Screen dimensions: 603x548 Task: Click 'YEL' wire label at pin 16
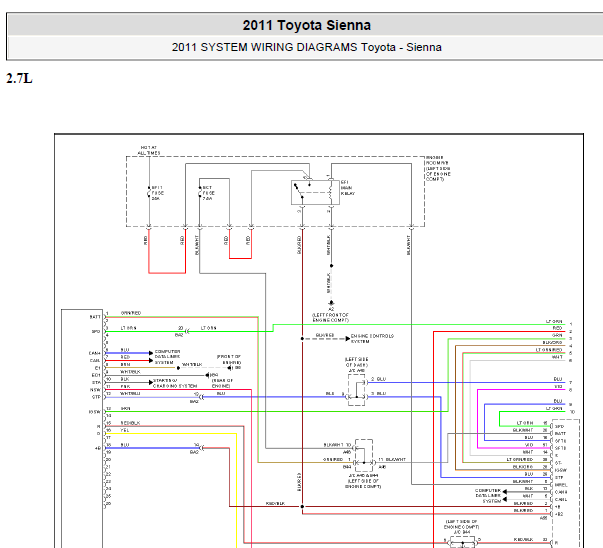125,430
